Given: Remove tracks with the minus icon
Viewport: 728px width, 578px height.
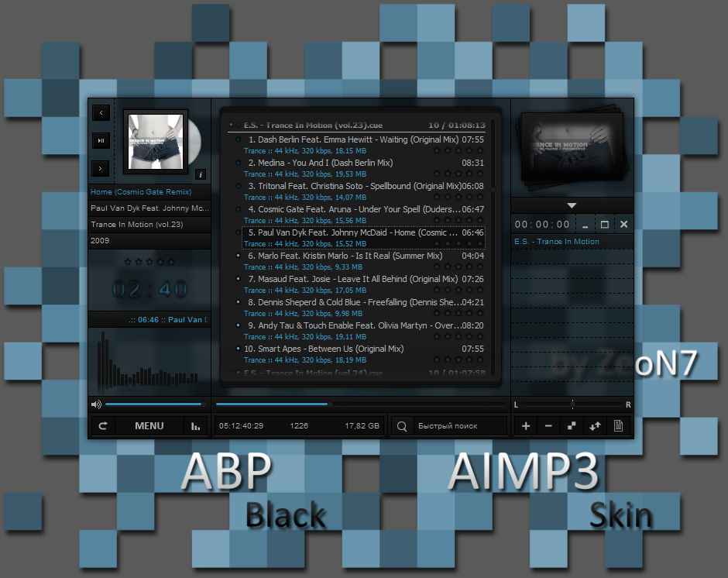Looking at the screenshot, I should pos(548,425).
